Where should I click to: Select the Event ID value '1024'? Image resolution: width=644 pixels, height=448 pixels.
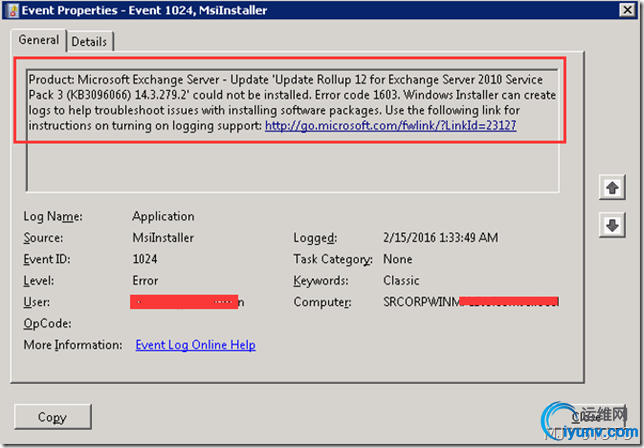tap(145, 259)
